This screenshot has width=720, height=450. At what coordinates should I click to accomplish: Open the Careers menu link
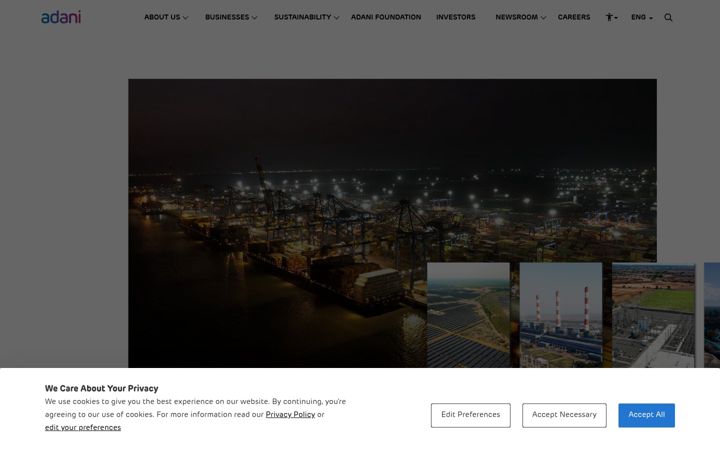pos(574,17)
